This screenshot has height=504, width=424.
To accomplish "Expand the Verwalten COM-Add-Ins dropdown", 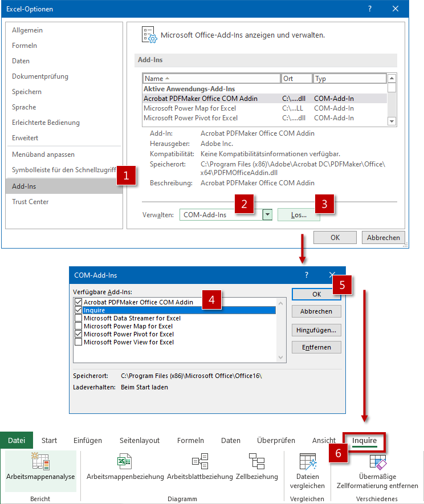I will click(267, 215).
